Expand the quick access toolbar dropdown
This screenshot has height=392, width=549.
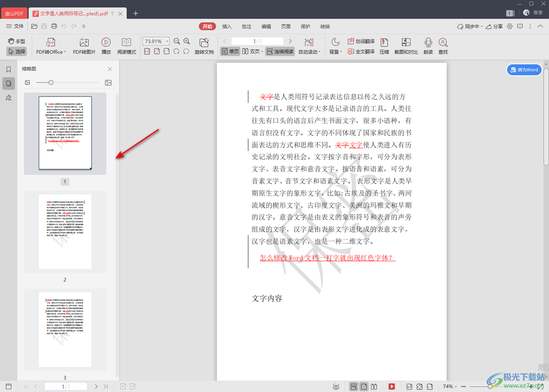click(x=84, y=26)
